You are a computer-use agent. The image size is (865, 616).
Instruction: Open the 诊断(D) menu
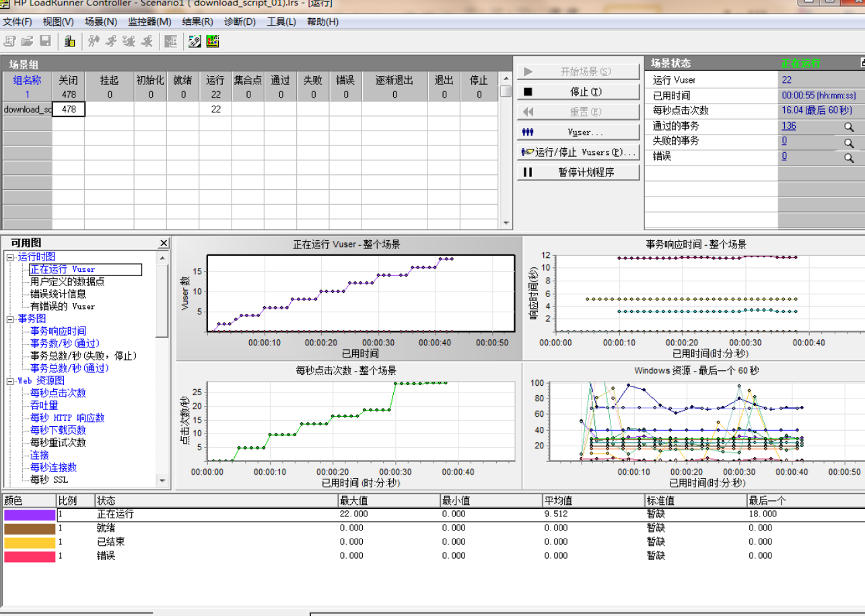pyautogui.click(x=240, y=22)
